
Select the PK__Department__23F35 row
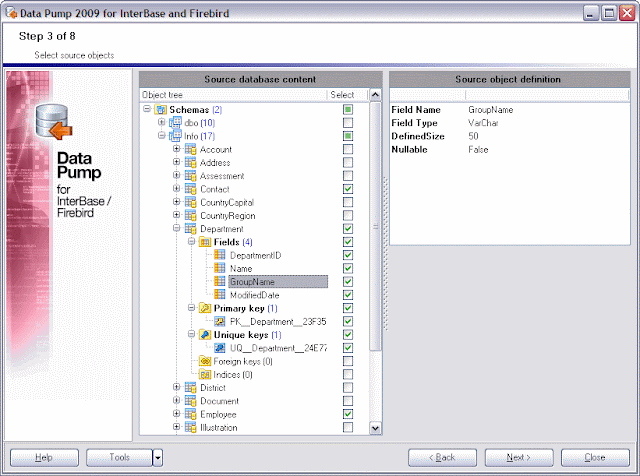coord(278,322)
